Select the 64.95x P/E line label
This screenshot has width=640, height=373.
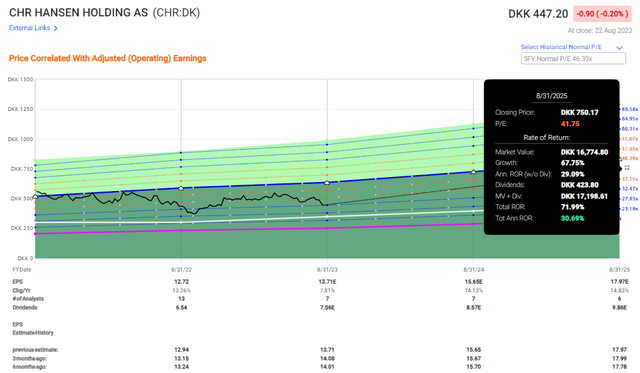pyautogui.click(x=630, y=119)
